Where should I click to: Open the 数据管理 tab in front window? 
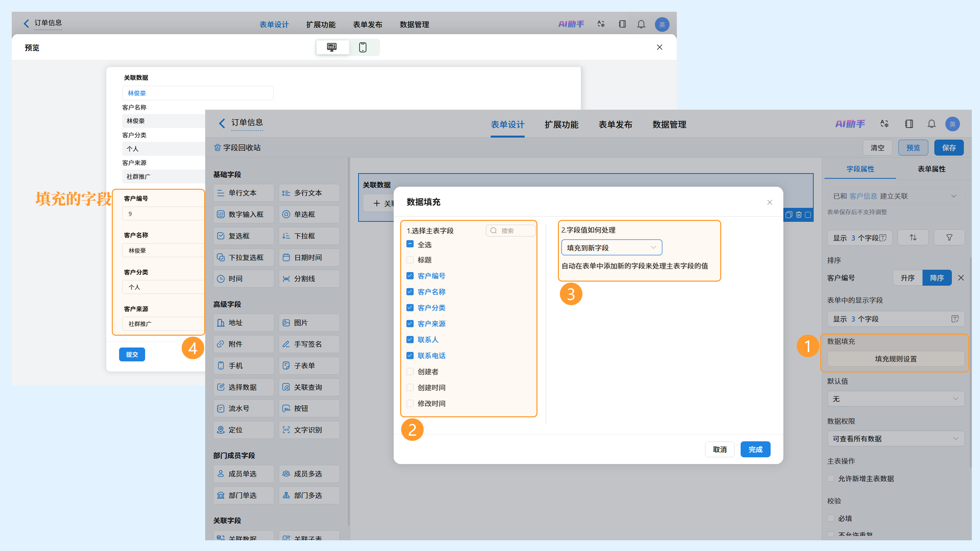[x=669, y=124]
